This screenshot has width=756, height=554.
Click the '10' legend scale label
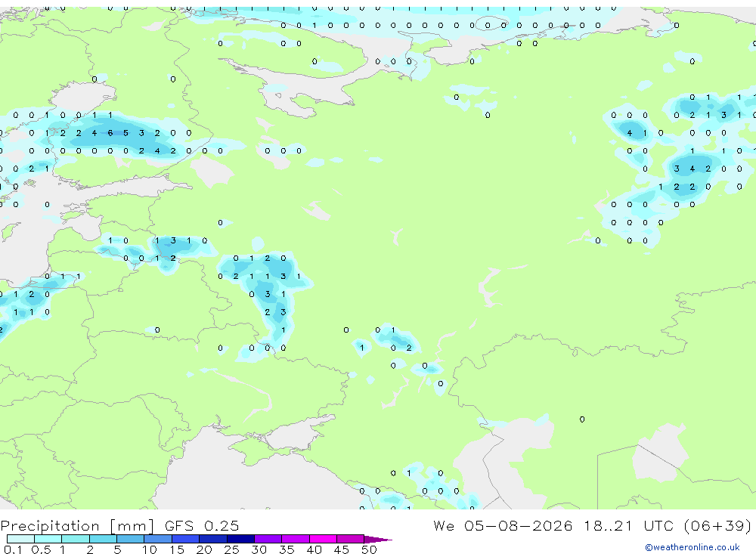[x=150, y=549]
